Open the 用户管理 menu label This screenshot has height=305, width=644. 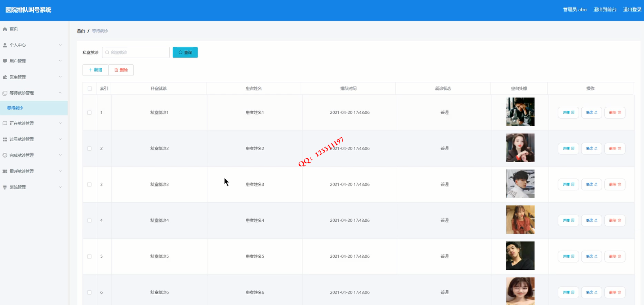click(x=18, y=61)
